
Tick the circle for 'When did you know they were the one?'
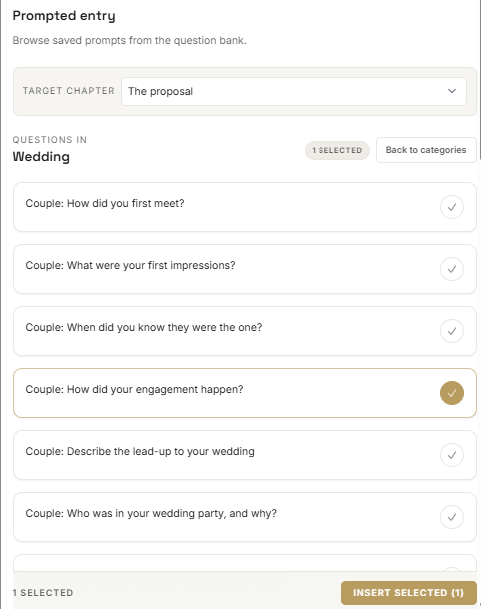451,331
